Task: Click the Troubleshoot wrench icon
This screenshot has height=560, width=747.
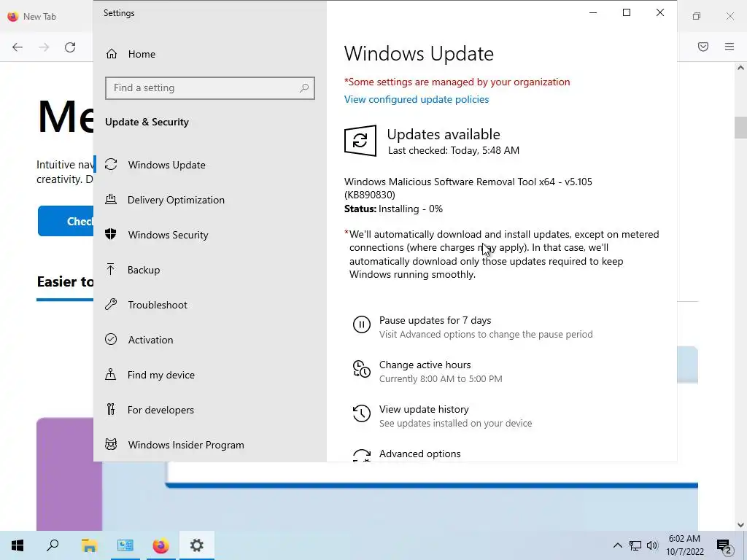Action: [x=111, y=304]
